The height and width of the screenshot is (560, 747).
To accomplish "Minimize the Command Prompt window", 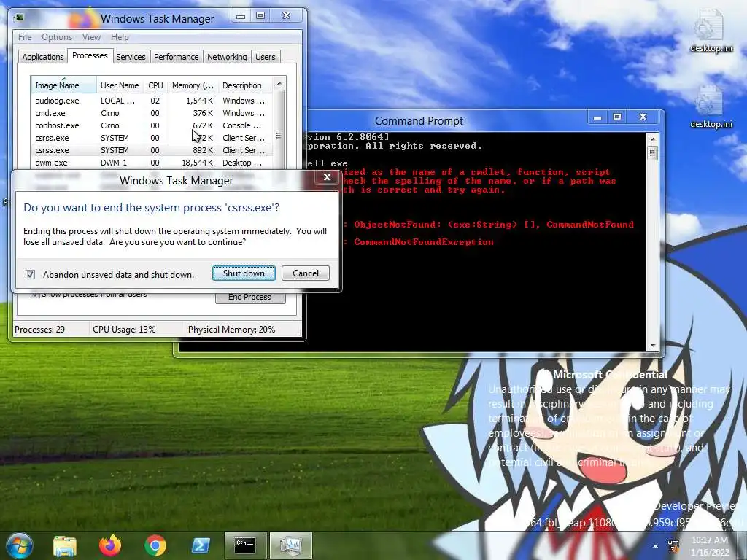I will (x=597, y=117).
